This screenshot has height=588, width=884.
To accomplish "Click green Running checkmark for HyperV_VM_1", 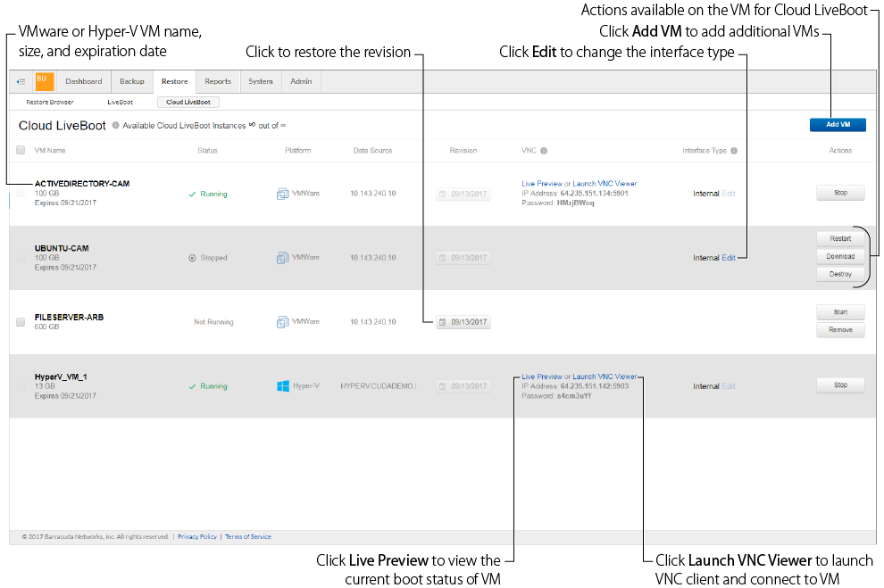I will [x=192, y=387].
